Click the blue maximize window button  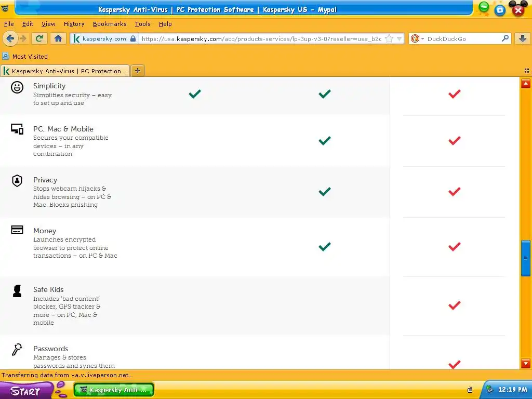click(x=500, y=10)
